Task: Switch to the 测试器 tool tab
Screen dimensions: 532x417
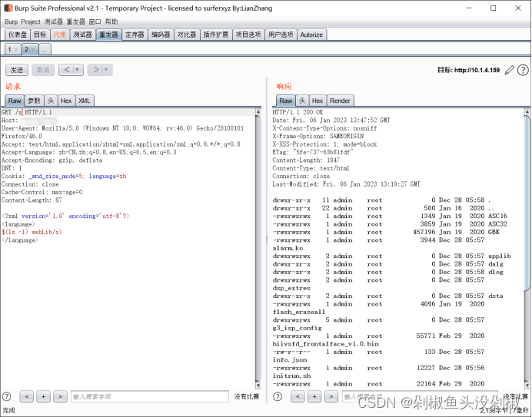Action: pyautogui.click(x=82, y=35)
